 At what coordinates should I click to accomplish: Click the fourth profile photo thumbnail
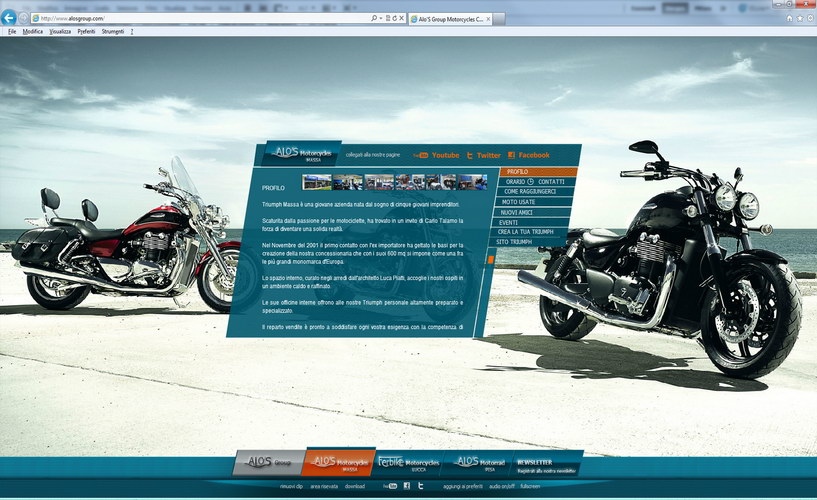pos(410,182)
